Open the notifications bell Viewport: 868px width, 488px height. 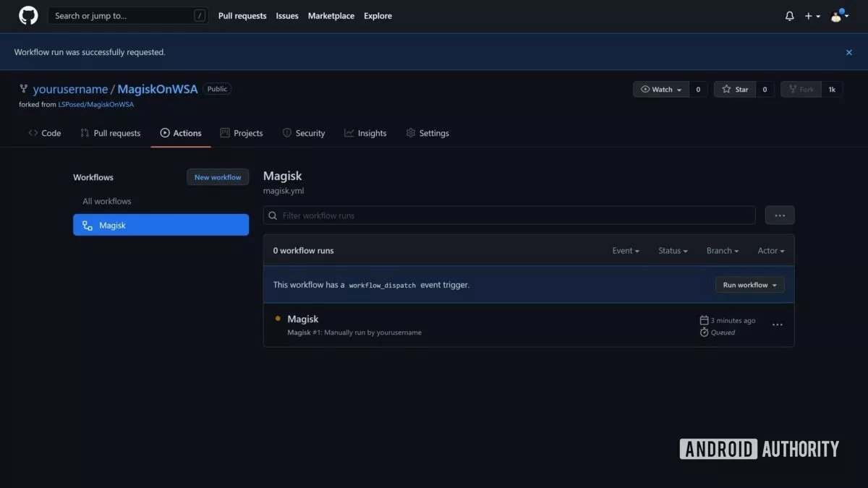789,16
